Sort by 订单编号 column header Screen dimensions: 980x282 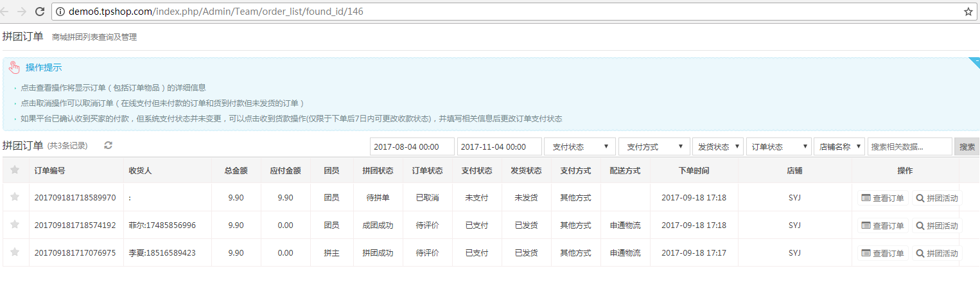click(49, 171)
